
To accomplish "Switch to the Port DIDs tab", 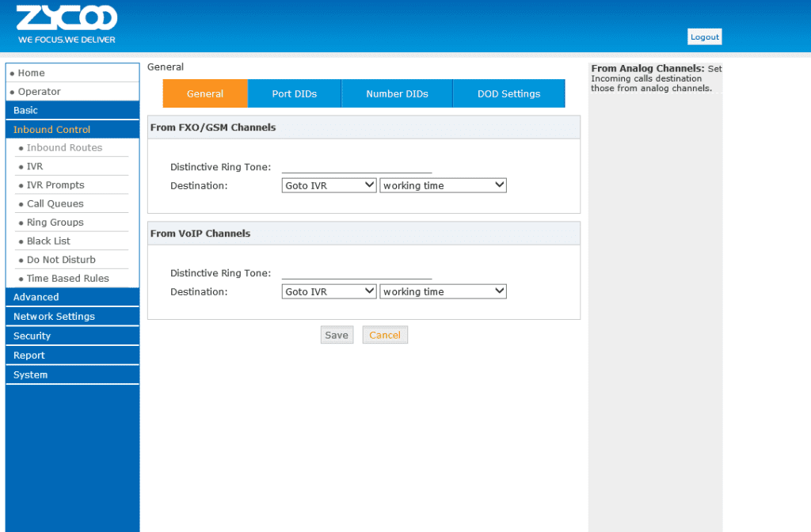I will click(294, 93).
